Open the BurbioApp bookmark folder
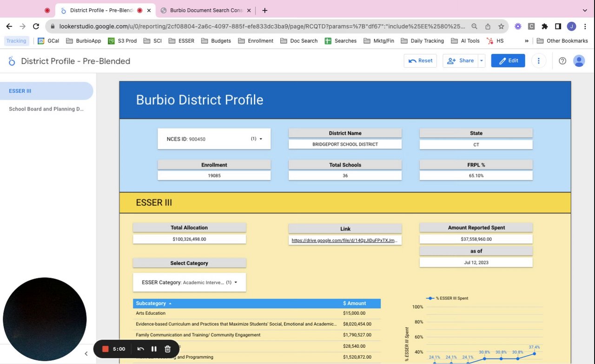Viewport: 595px width, 364px height. point(84,41)
